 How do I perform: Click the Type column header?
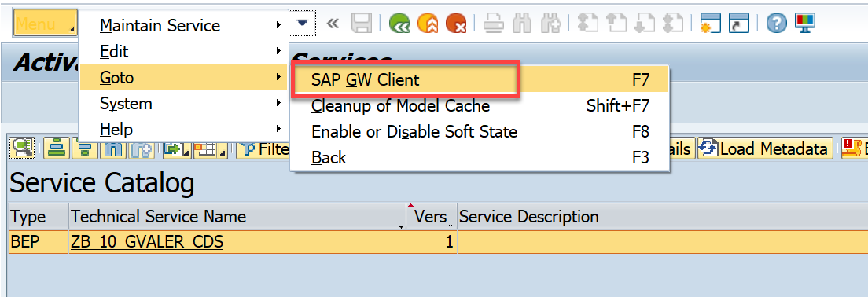pyautogui.click(x=39, y=216)
